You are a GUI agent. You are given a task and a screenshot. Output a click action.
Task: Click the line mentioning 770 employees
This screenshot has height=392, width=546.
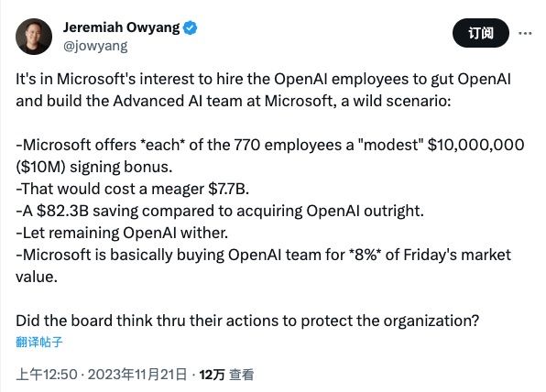(x=270, y=145)
